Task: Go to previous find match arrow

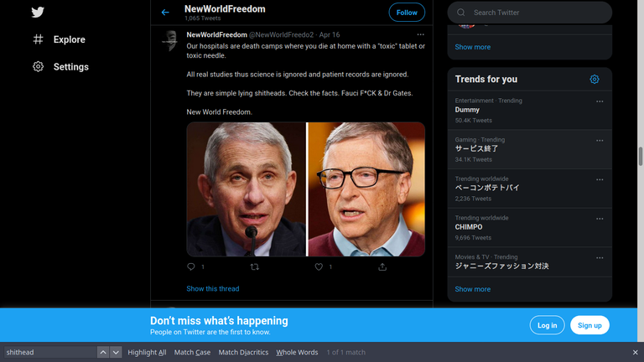Action: 103,352
